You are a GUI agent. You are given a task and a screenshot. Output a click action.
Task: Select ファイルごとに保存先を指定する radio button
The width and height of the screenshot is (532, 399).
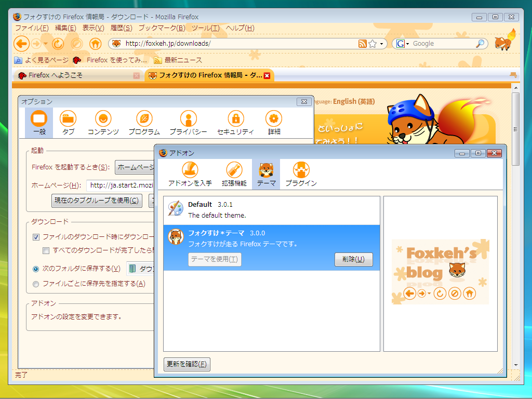(x=36, y=284)
